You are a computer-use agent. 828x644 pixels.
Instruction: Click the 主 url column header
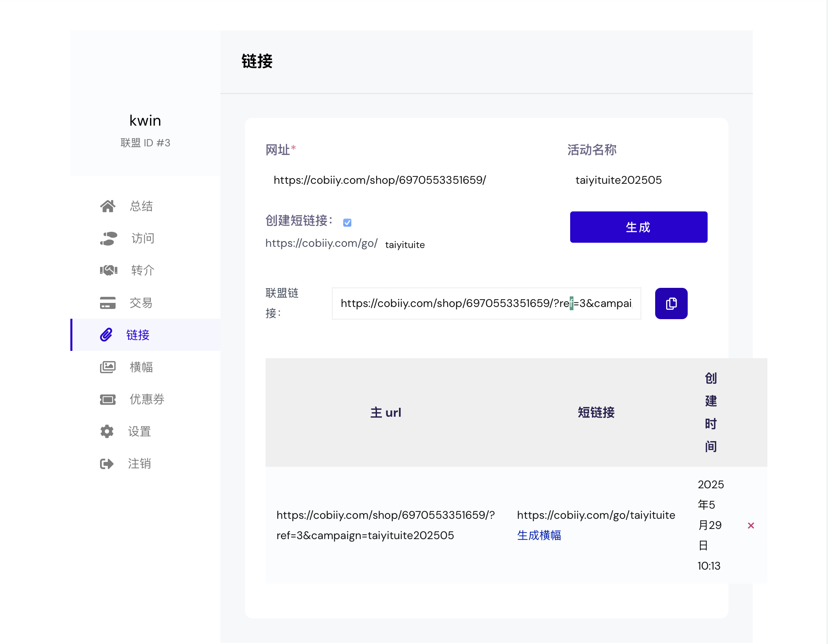coord(386,412)
